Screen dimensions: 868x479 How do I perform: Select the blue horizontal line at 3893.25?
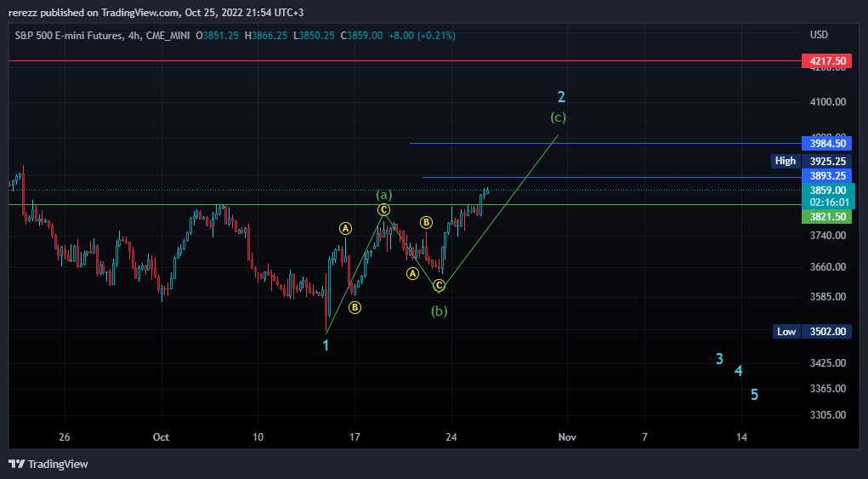(x=612, y=177)
